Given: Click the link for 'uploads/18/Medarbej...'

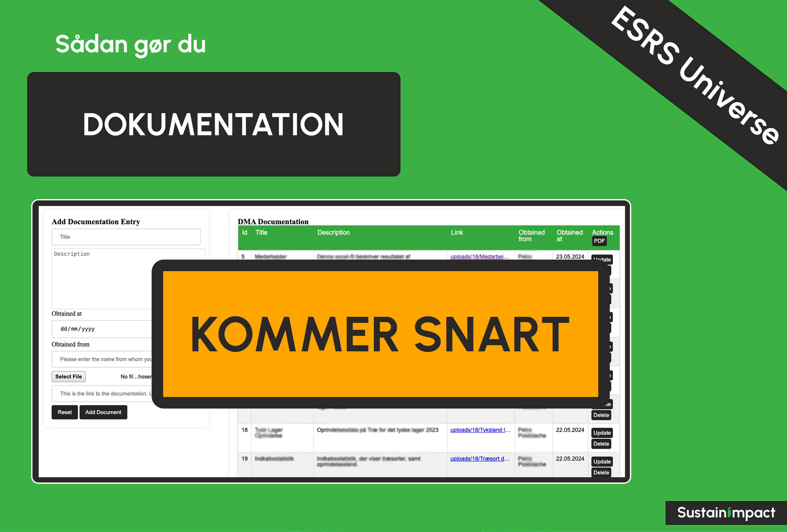Looking at the screenshot, I should pyautogui.click(x=475, y=256).
